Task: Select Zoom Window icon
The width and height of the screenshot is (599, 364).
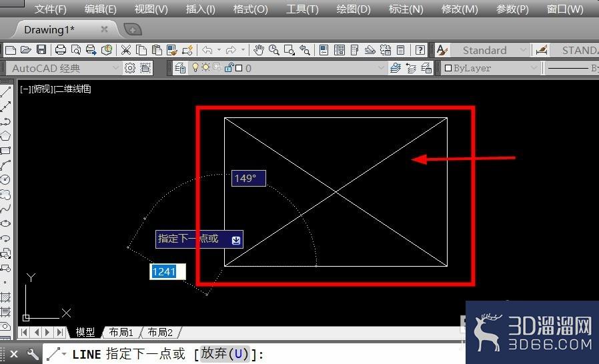Action: point(289,50)
